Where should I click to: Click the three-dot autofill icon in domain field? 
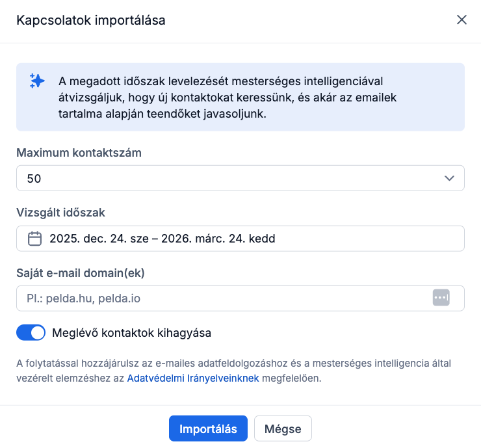tap(441, 298)
